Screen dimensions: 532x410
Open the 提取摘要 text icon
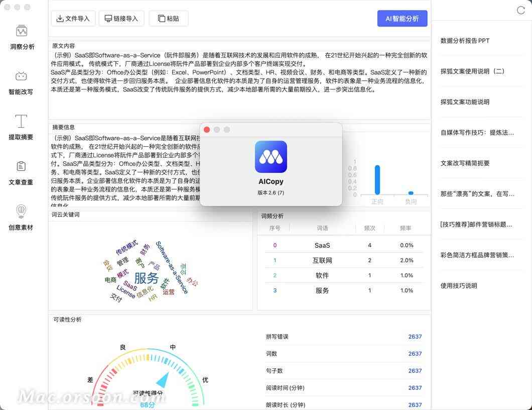21,121
